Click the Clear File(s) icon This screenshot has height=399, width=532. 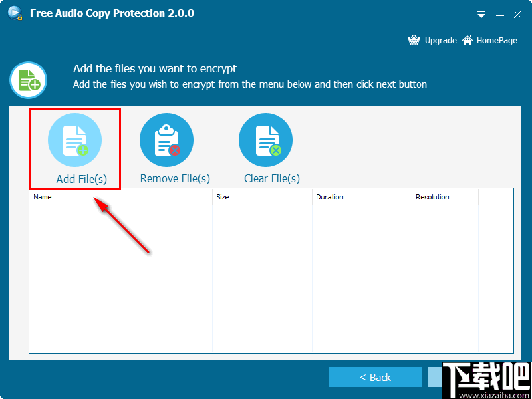(x=265, y=140)
